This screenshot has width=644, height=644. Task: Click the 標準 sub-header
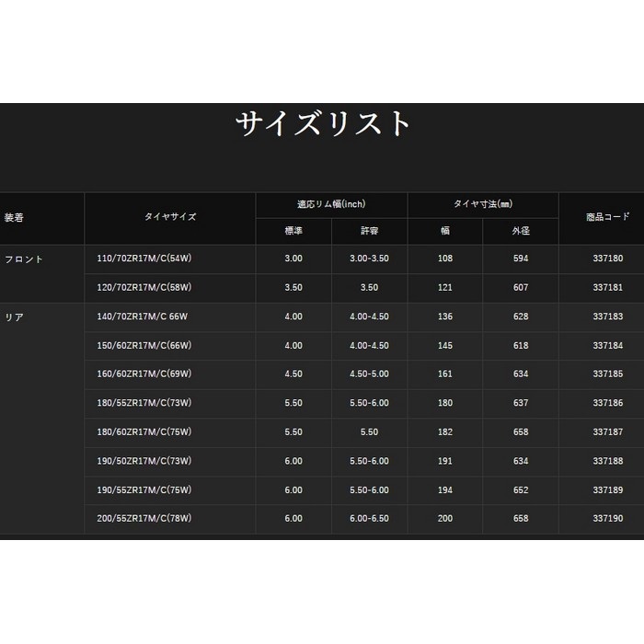pyautogui.click(x=293, y=231)
